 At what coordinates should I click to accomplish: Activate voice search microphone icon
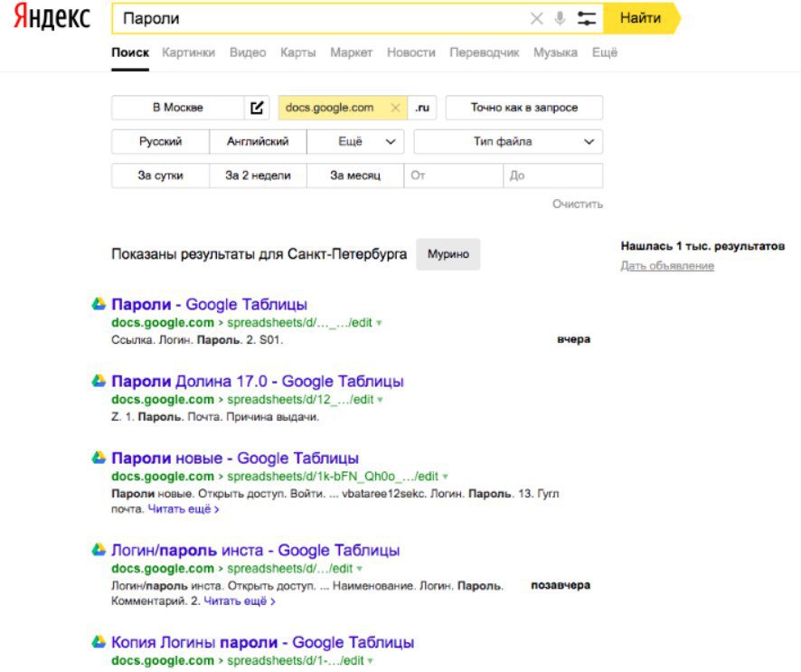[x=560, y=18]
